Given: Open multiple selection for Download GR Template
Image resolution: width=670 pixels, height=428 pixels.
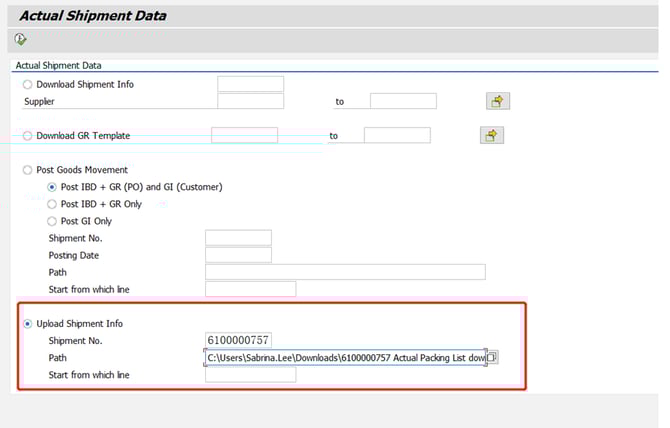Looking at the screenshot, I should coord(491,135).
